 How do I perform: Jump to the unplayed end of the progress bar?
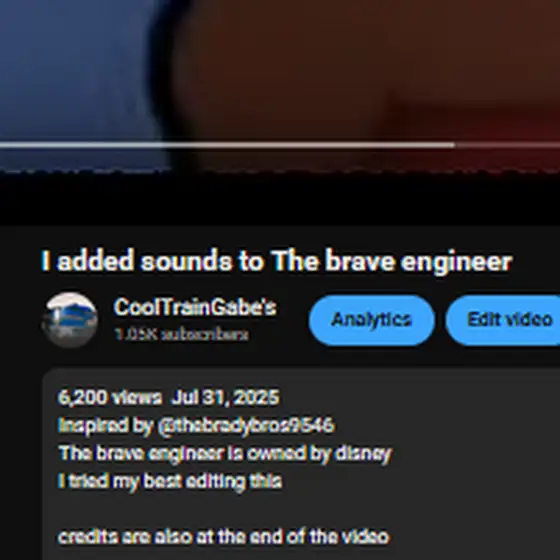click(507, 145)
